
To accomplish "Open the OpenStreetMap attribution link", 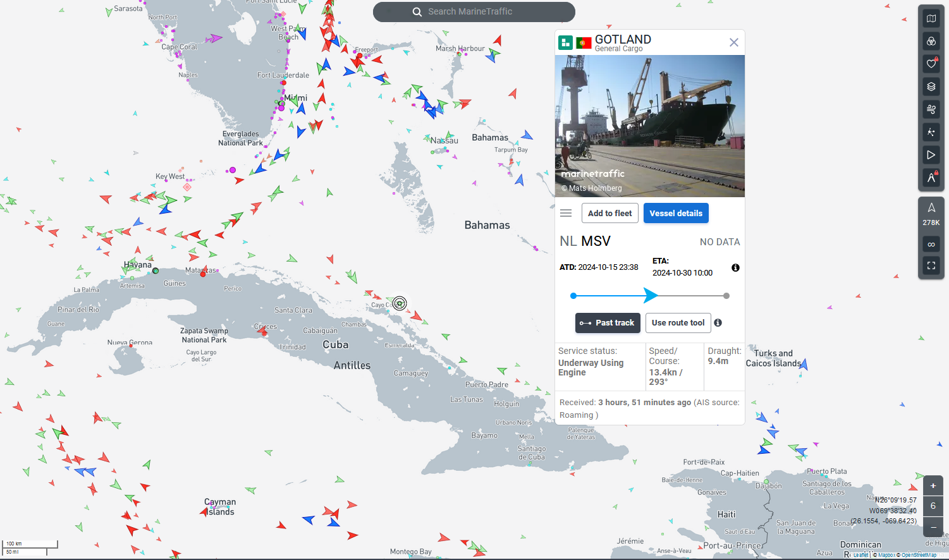I will click(x=919, y=555).
